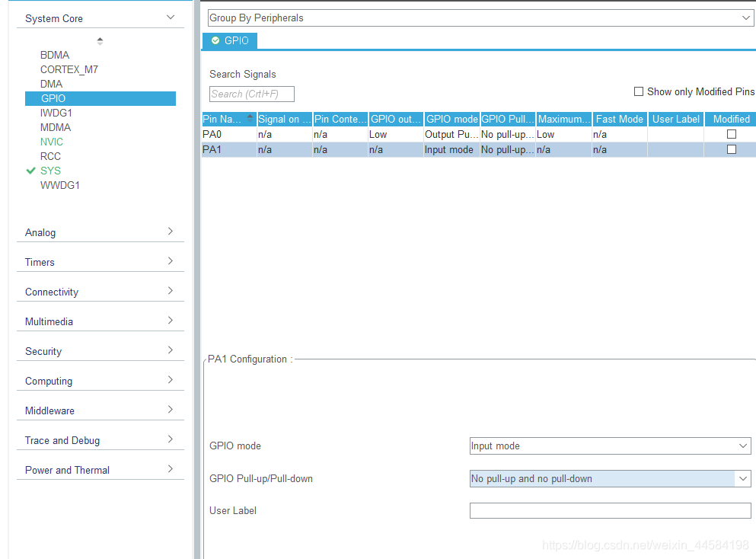Image resolution: width=756 pixels, height=559 pixels.
Task: Click the green checkmark next to SYS
Action: pyautogui.click(x=30, y=171)
